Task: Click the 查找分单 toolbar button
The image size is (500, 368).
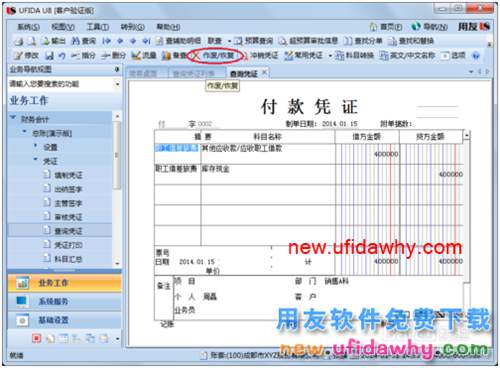Action: pos(363,41)
